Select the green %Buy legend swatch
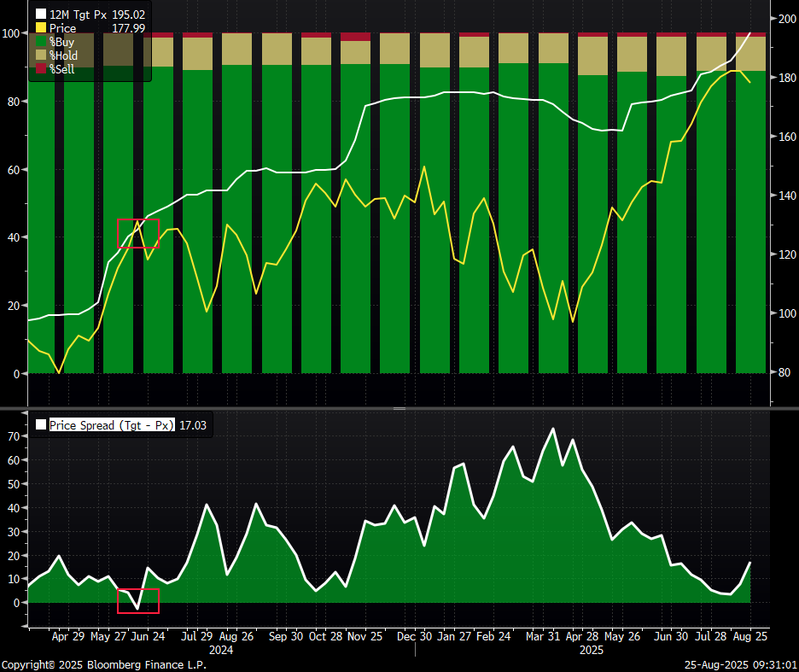 point(41,41)
